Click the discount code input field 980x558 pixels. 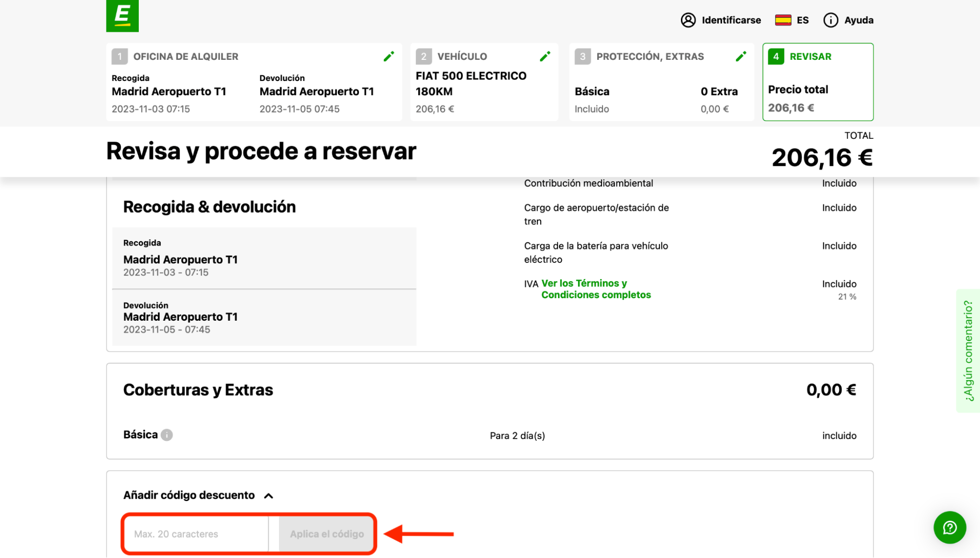coord(196,534)
